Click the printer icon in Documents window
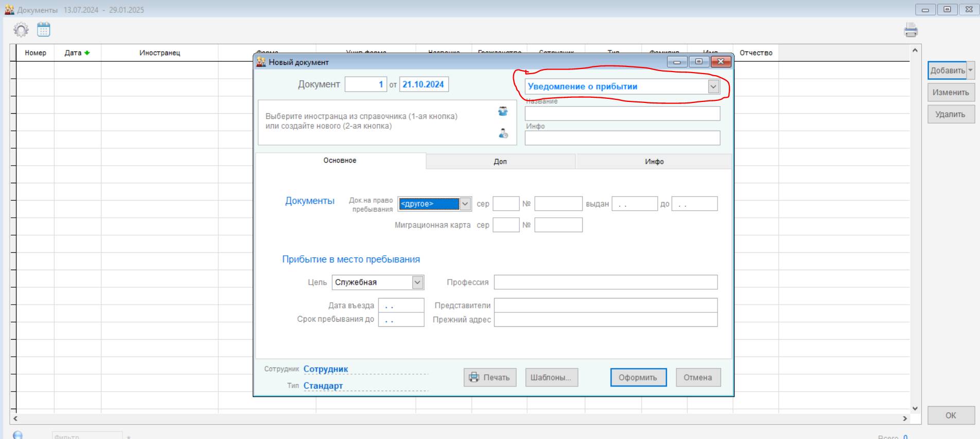This screenshot has height=439, width=980. [x=911, y=30]
